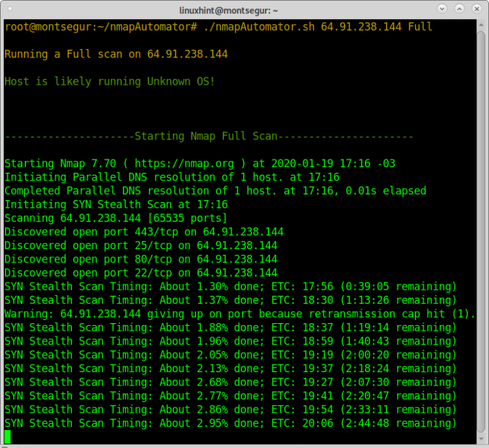Click 'Discovered open port 80/tcp' line
The height and width of the screenshot is (448, 489).
[x=141, y=259]
